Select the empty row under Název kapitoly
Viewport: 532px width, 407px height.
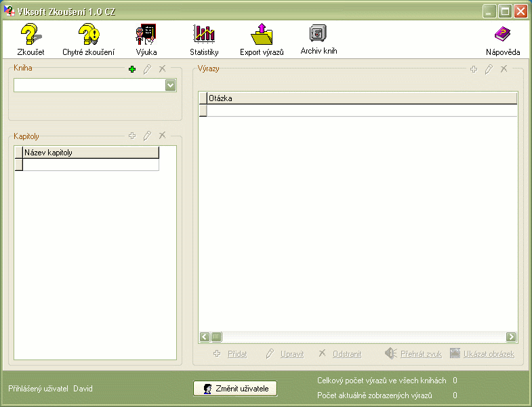coord(91,164)
